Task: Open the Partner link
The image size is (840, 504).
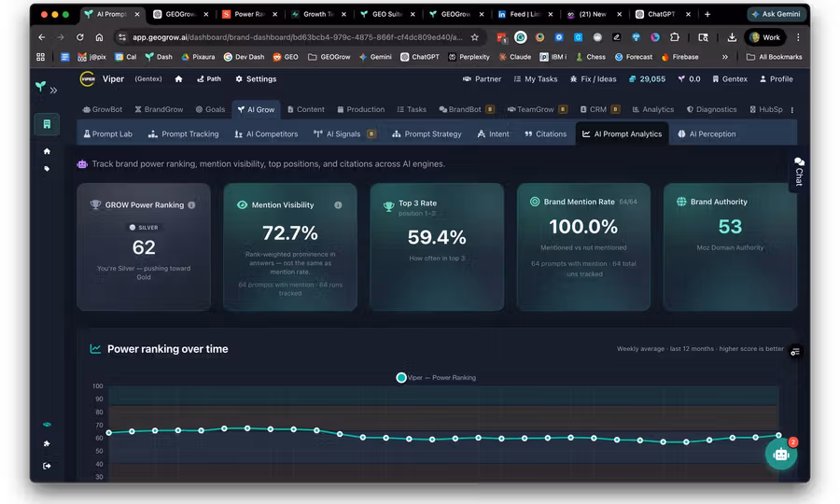Action: (482, 78)
